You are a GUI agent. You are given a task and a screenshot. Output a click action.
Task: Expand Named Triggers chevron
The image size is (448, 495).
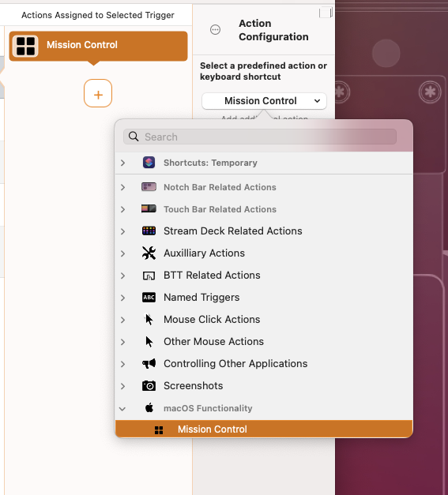click(x=122, y=298)
